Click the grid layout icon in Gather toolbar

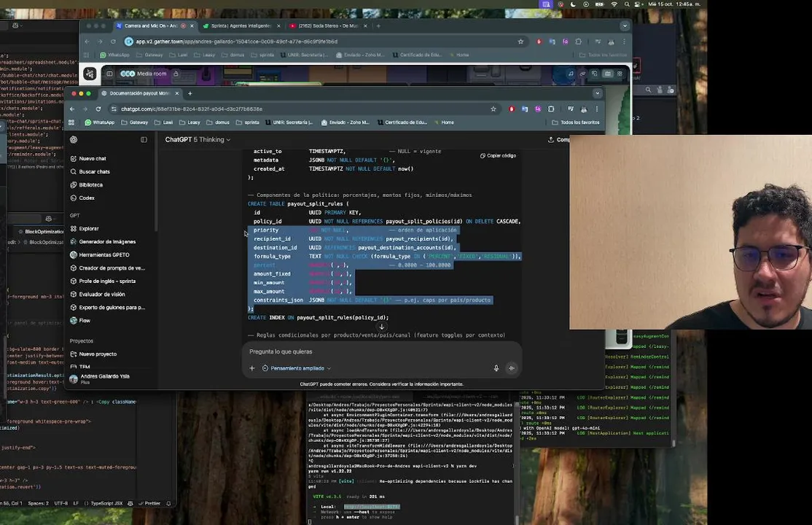click(x=620, y=74)
